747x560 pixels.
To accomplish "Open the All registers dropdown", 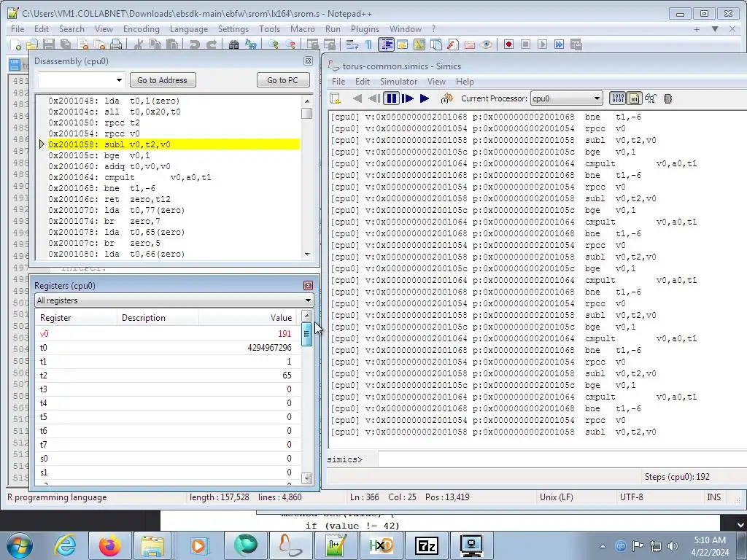I will (x=174, y=300).
